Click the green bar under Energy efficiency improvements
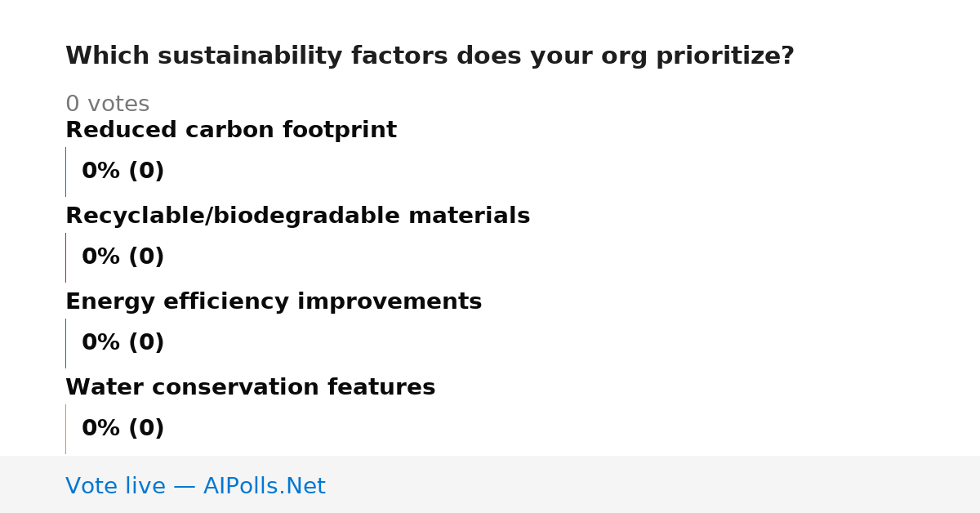The height and width of the screenshot is (513, 980). 65,343
